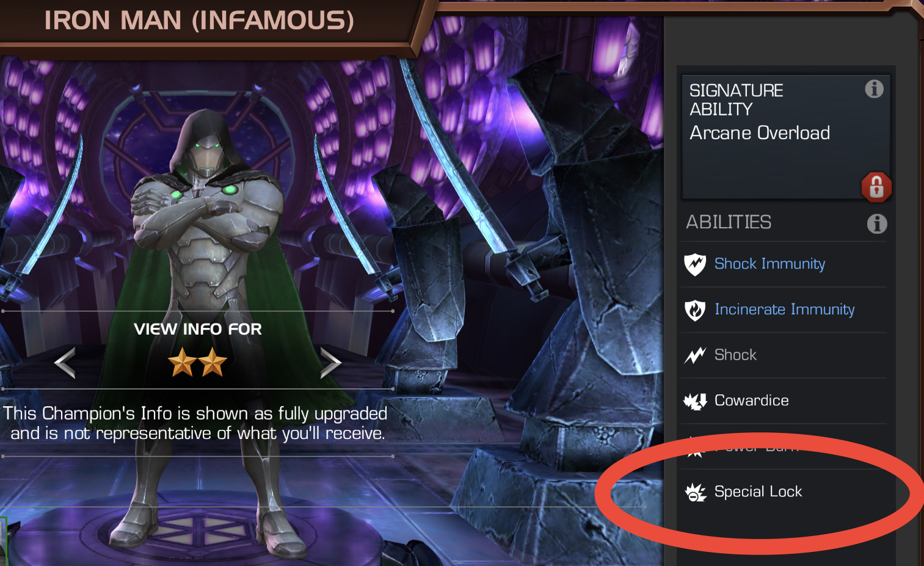Open the Shock Immunity ability link
The width and height of the screenshot is (924, 566).
click(769, 264)
